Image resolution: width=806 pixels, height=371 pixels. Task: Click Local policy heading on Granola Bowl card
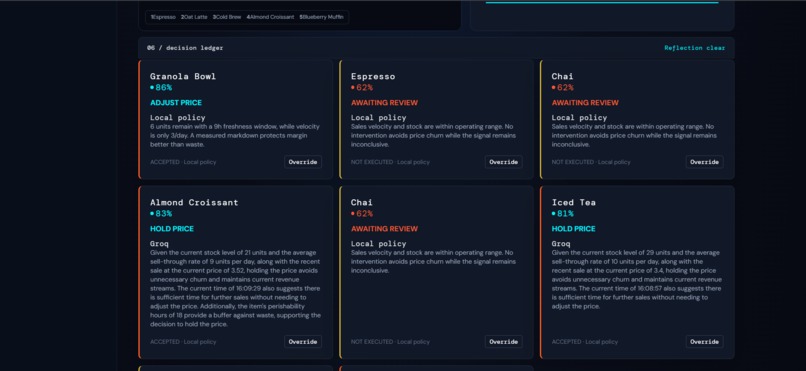point(177,118)
